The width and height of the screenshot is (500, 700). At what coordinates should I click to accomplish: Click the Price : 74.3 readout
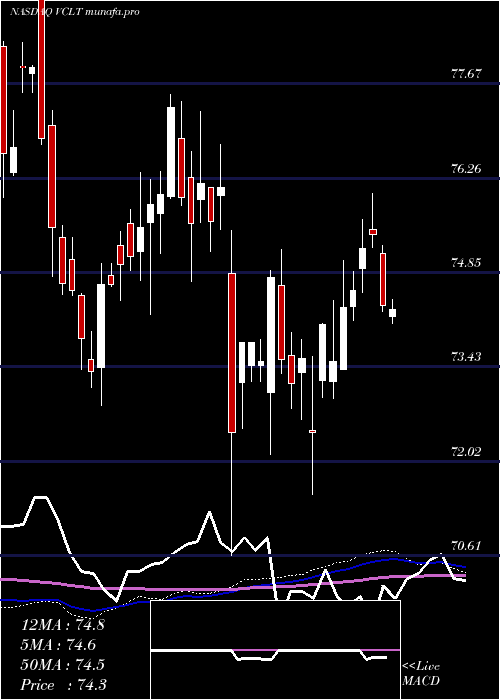[x=63, y=685]
